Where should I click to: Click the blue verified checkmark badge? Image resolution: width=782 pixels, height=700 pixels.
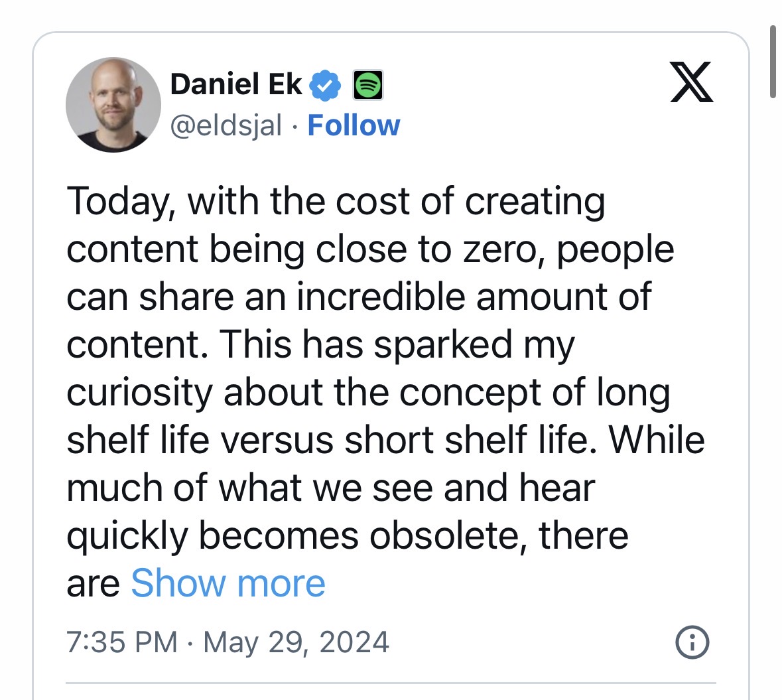click(x=326, y=85)
